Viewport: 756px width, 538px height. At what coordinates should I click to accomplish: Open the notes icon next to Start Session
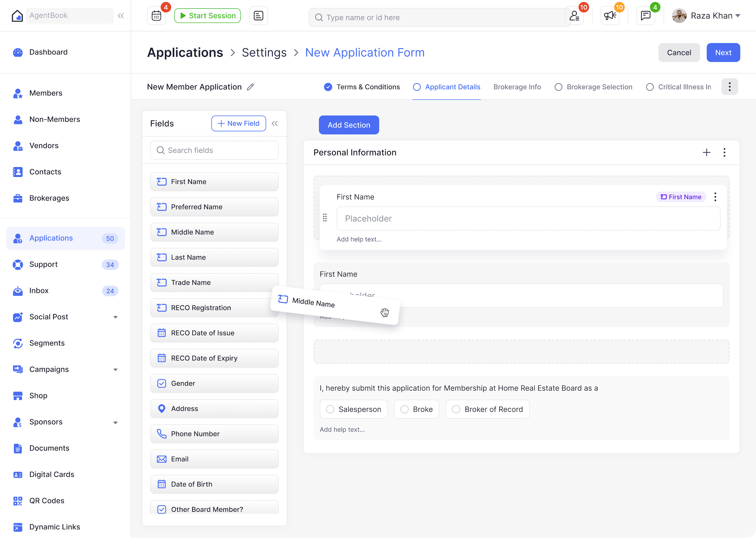tap(258, 15)
